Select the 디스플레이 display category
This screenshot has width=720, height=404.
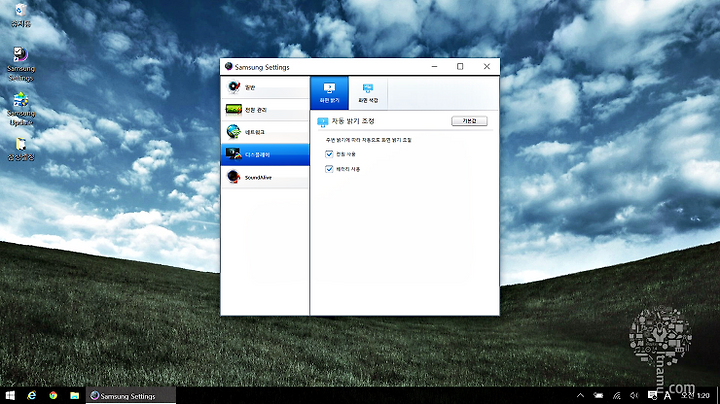(265, 155)
